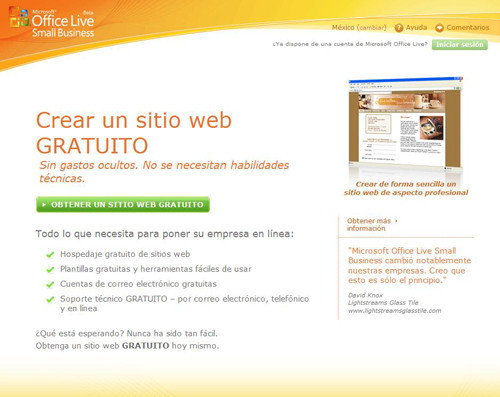This screenshot has height=397, width=500.
Task: Click the name 'David Knox'
Action: tap(365, 295)
